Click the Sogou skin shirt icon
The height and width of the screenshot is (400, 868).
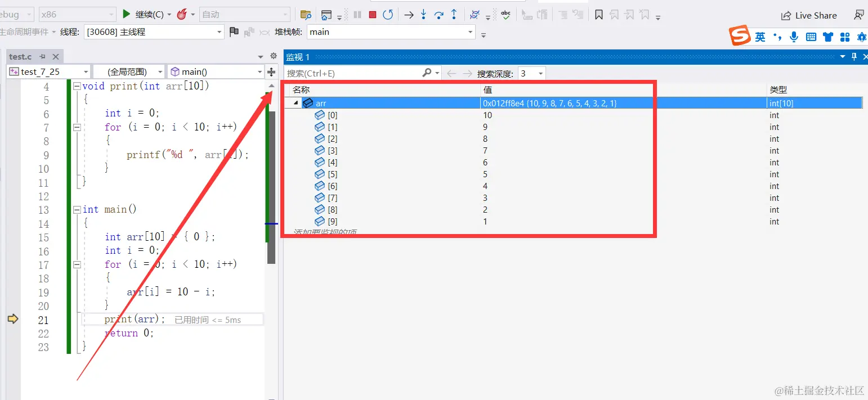pyautogui.click(x=827, y=37)
